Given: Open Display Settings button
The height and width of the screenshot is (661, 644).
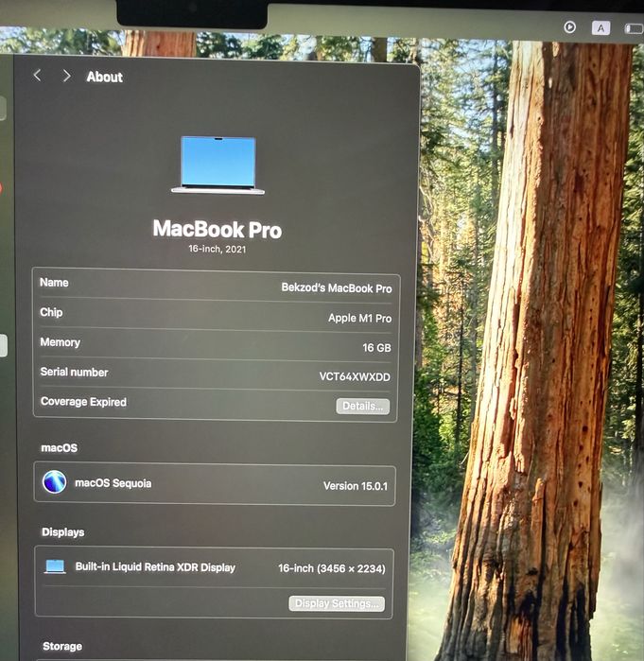Looking at the screenshot, I should pyautogui.click(x=337, y=603).
